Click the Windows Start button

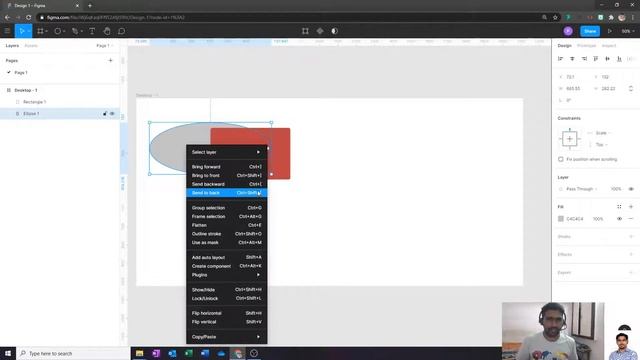pyautogui.click(x=8, y=353)
